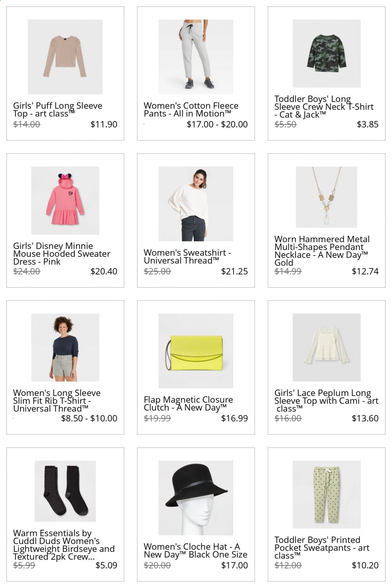Click Women's Cloche Hat product title
Image resolution: width=392 pixels, height=588 pixels.
tap(195, 551)
